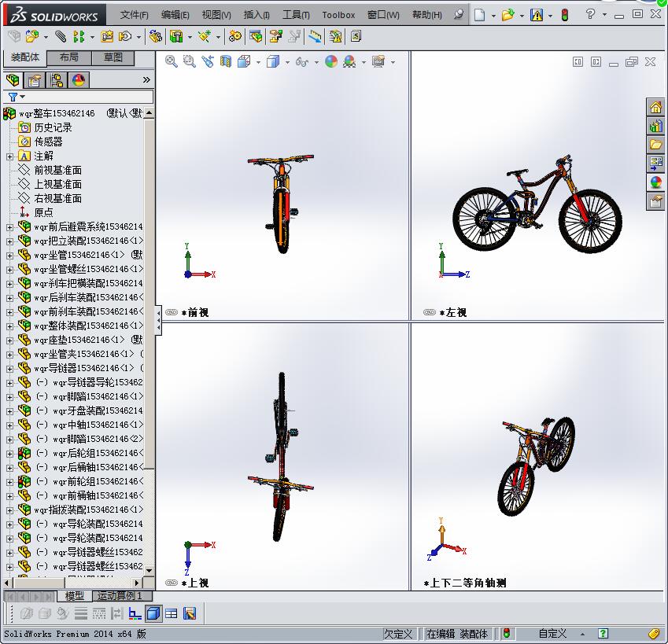Open the 编辑(E) menu
Screen dimensions: 668x644
click(175, 15)
